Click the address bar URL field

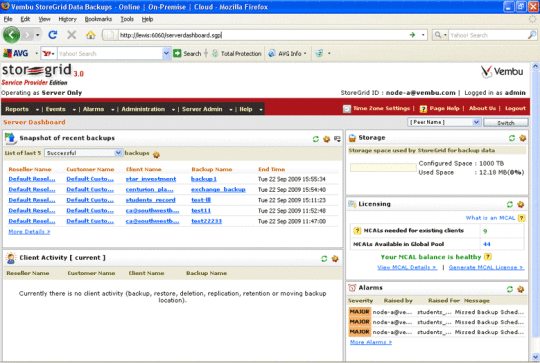(x=262, y=35)
